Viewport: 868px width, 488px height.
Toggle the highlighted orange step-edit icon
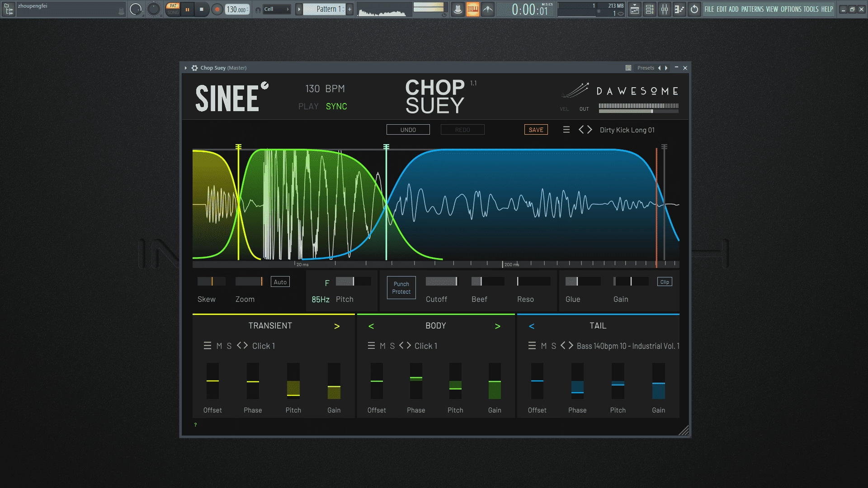pos(472,9)
